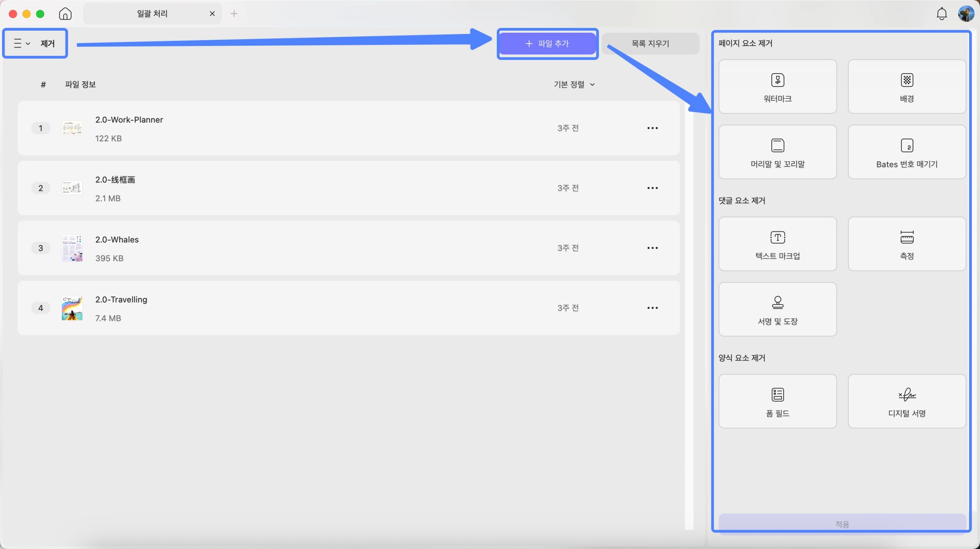The image size is (980, 549).
Task: Select the Bates 번호 매기기 removal option
Action: coord(906,152)
